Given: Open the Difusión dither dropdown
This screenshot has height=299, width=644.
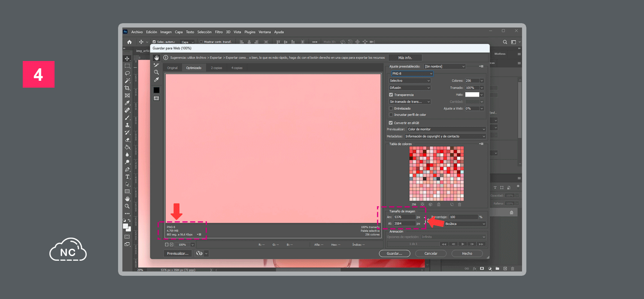Looking at the screenshot, I should [x=410, y=88].
